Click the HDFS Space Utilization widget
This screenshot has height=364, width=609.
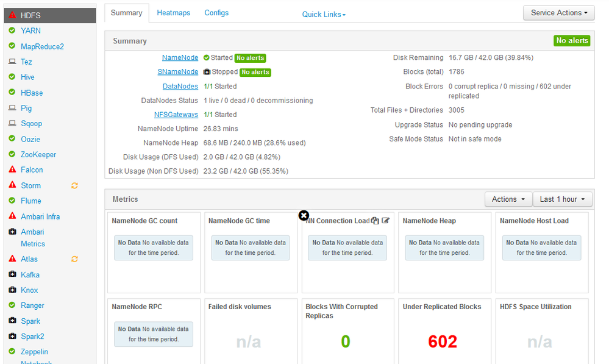pyautogui.click(x=542, y=331)
